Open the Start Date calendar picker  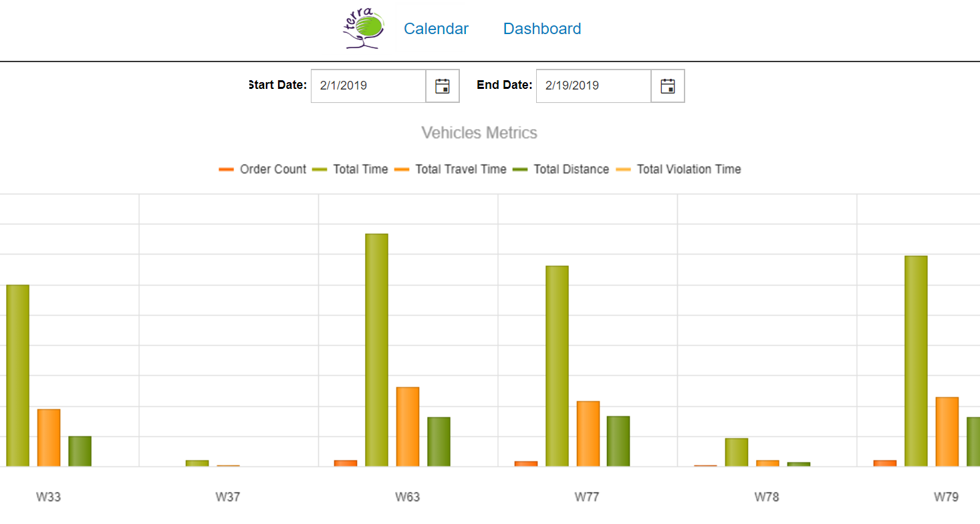(x=443, y=86)
